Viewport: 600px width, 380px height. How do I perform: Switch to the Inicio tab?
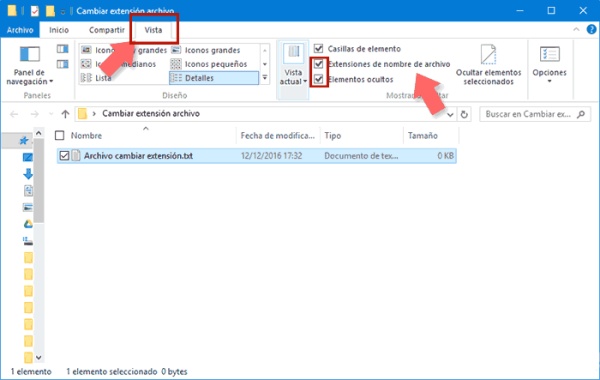(x=59, y=30)
